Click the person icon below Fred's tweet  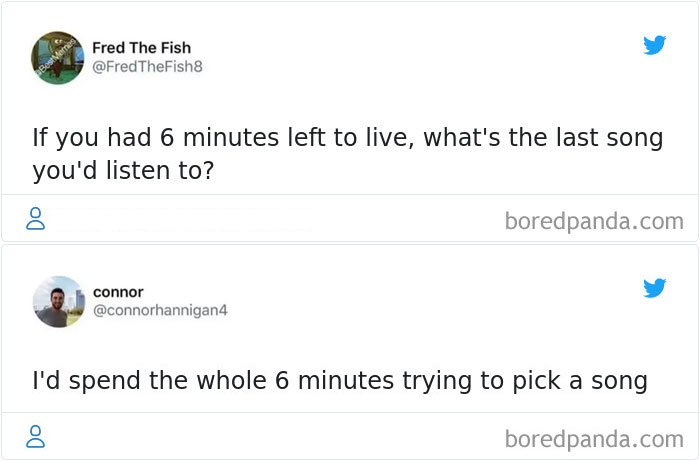tap(35, 218)
